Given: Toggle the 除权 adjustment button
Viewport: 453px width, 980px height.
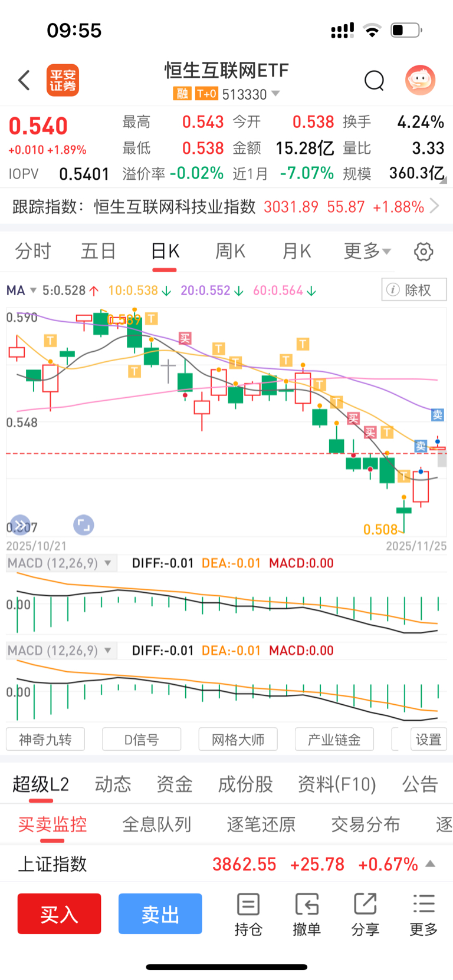Looking at the screenshot, I should [x=414, y=290].
